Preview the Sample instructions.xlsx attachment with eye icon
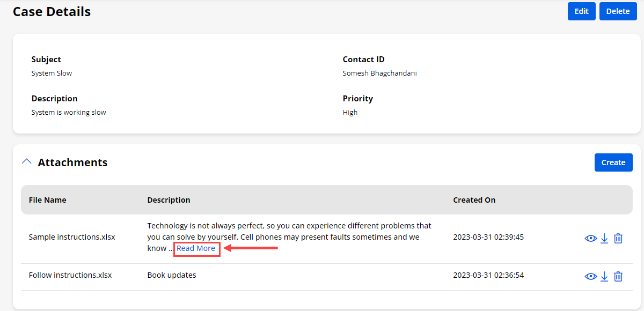 590,239
